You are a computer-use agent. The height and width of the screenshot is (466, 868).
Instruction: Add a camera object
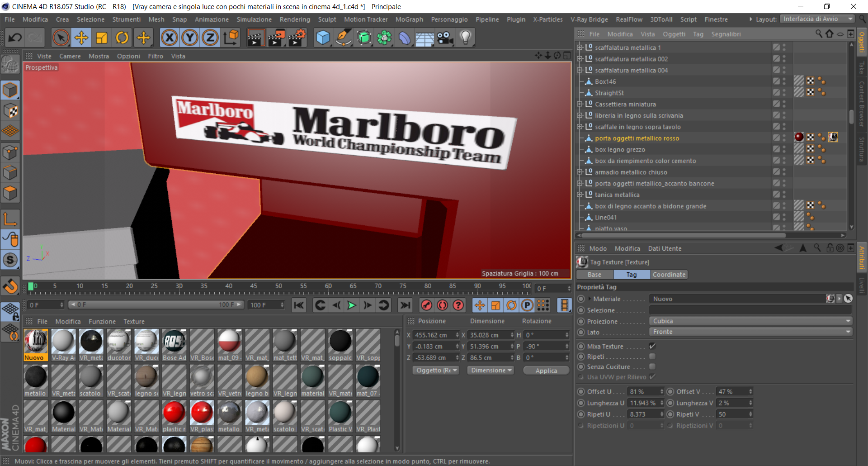(x=445, y=38)
